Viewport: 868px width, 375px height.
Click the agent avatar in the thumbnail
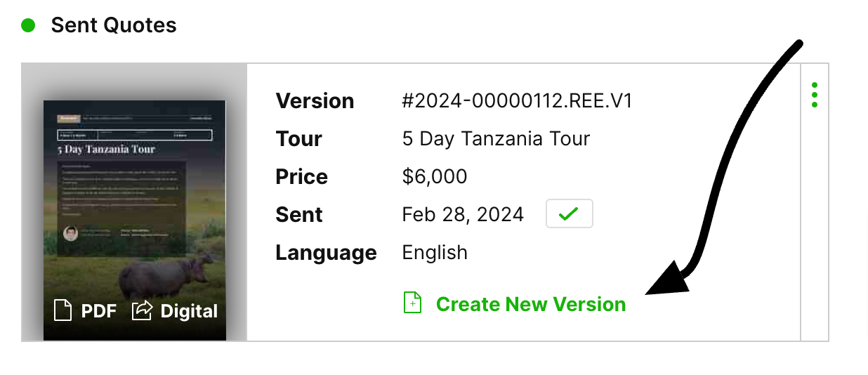click(x=70, y=233)
